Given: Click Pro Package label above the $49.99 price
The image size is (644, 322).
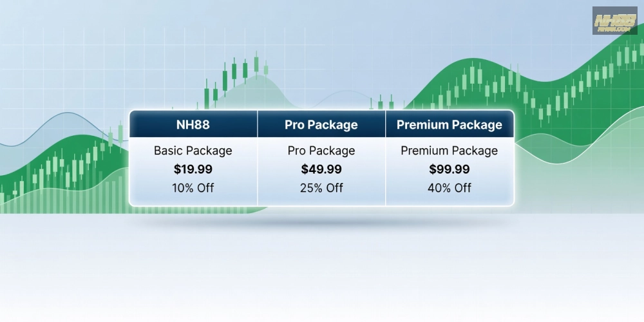Looking at the screenshot, I should pos(321,151).
